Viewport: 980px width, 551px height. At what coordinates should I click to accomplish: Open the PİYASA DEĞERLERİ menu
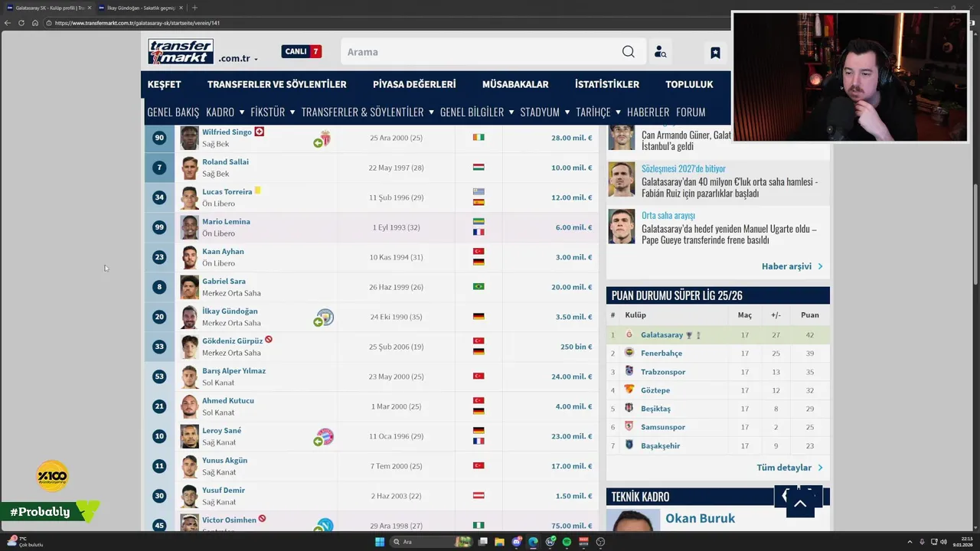point(414,84)
